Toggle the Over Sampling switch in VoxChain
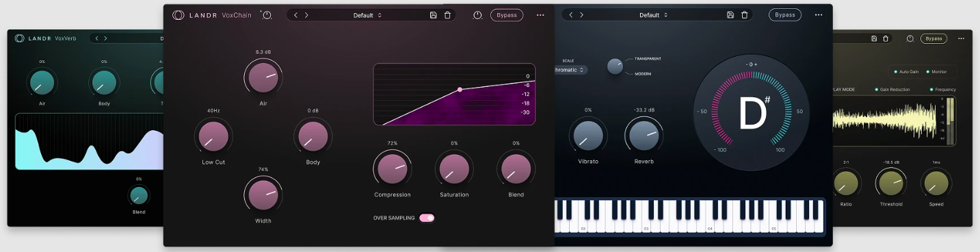 click(427, 218)
